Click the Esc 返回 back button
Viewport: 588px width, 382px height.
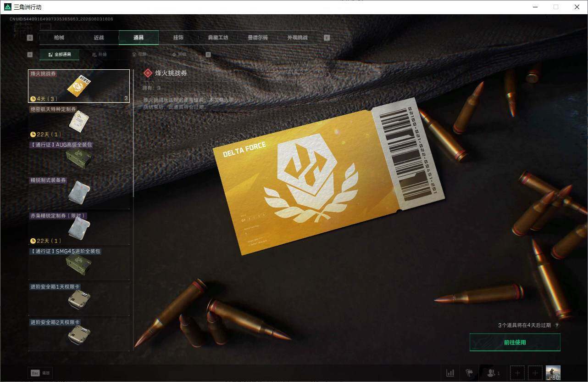click(40, 373)
